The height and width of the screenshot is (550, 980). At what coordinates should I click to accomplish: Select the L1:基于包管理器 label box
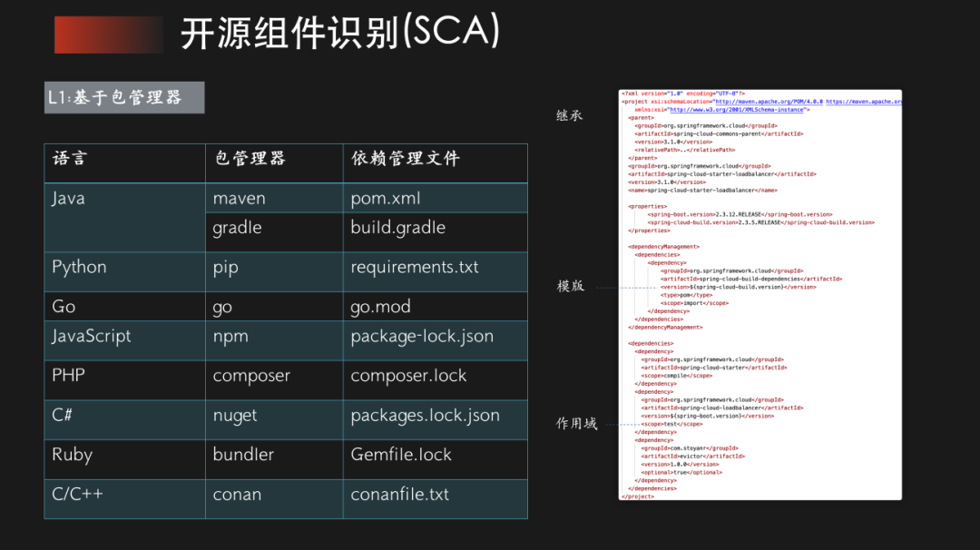tap(124, 97)
